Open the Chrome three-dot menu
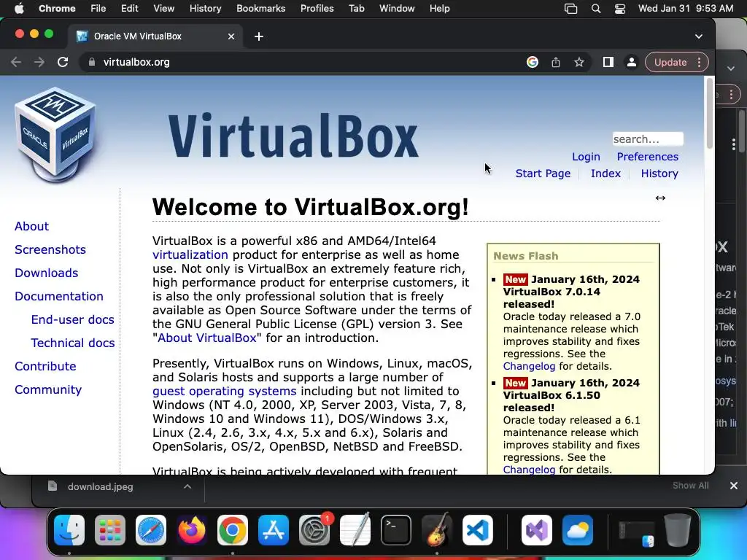This screenshot has height=560, width=747. (699, 63)
